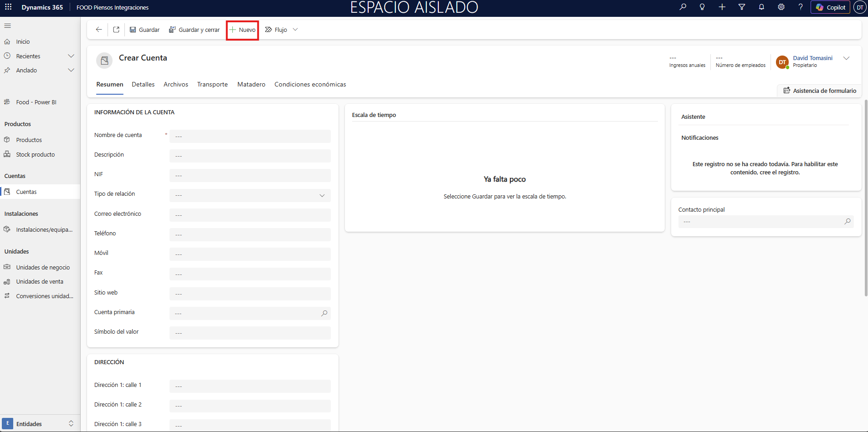Click the advanced find filter icon

click(x=742, y=7)
